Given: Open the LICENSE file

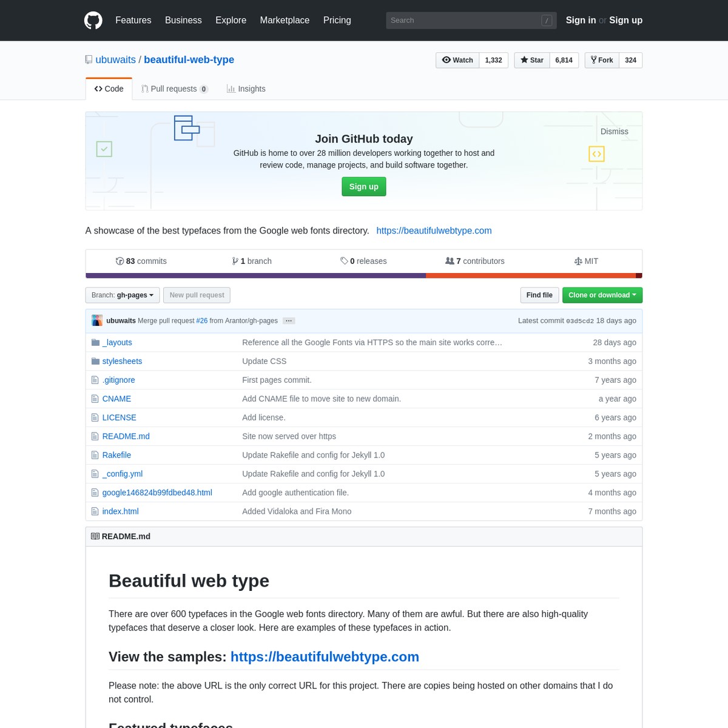Looking at the screenshot, I should pos(119,418).
